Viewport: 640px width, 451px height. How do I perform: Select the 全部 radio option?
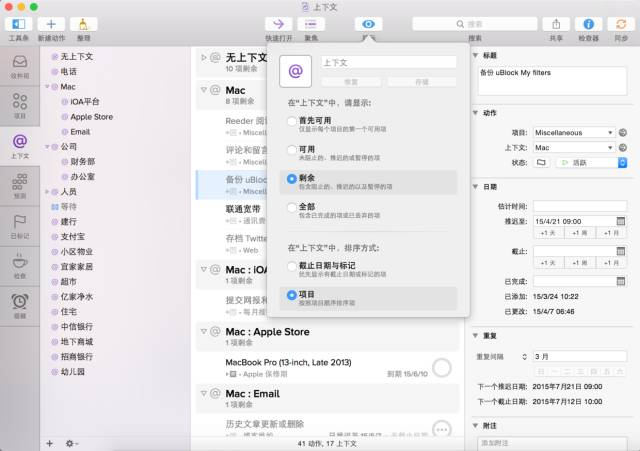point(291,207)
